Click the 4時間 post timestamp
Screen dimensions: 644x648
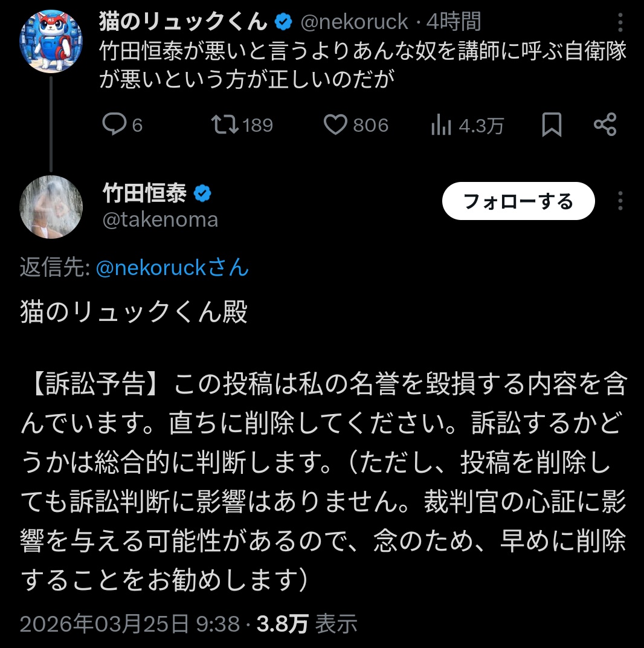[x=454, y=22]
